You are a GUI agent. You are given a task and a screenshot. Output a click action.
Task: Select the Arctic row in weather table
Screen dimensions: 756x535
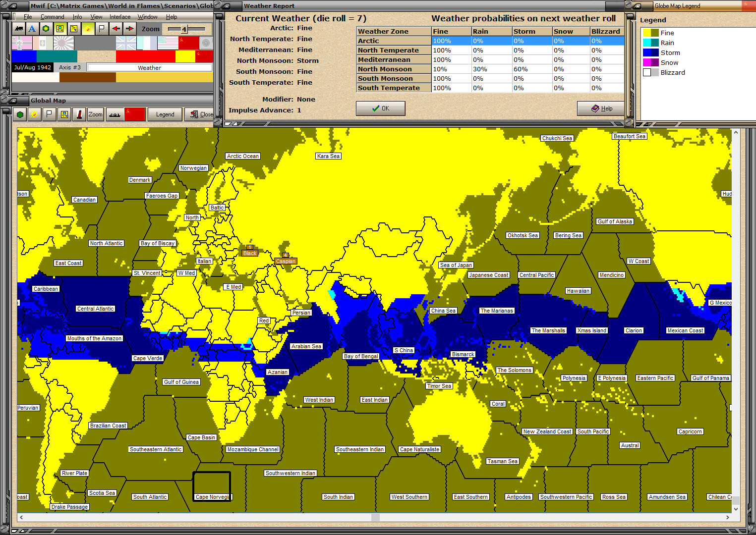point(490,41)
